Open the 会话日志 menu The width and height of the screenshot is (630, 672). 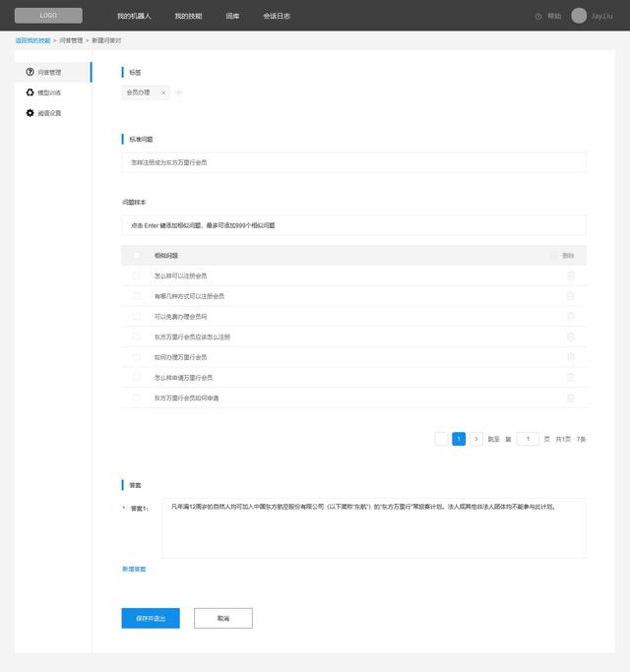277,16
